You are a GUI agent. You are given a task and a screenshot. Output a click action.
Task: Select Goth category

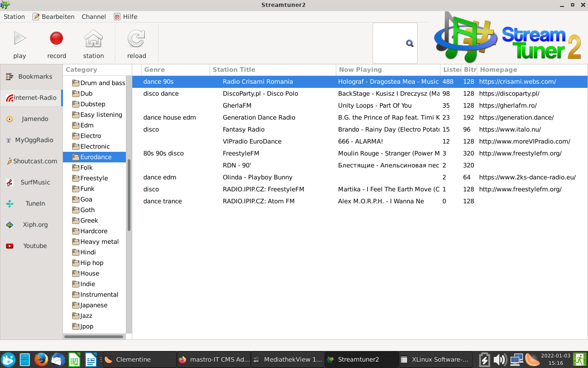click(x=83, y=210)
